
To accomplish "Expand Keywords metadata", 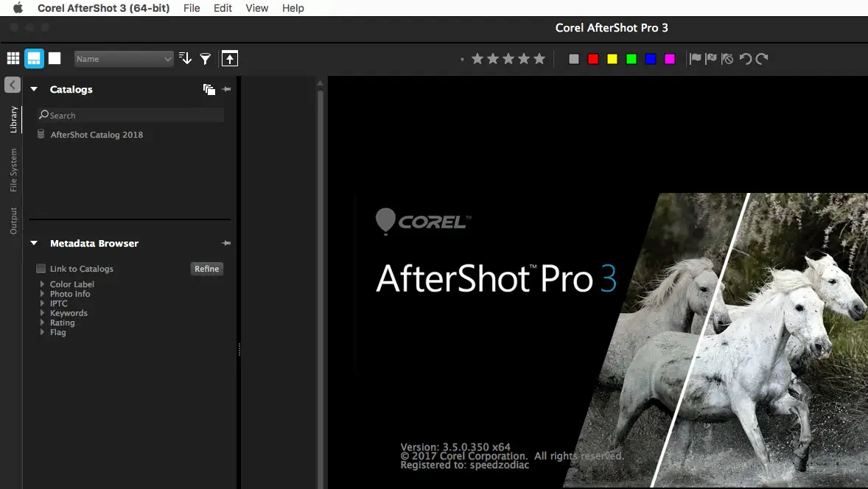I will (42, 312).
